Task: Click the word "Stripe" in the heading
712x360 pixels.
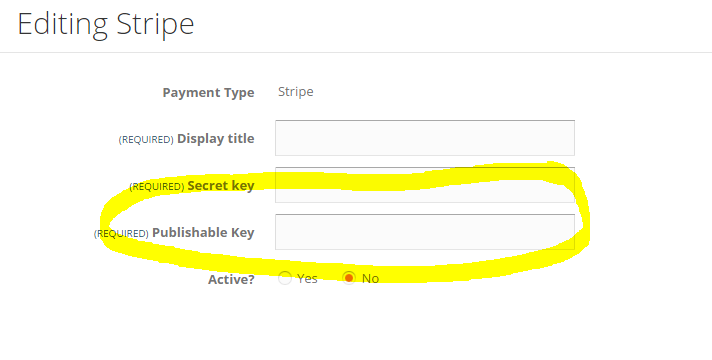Action: click(155, 24)
